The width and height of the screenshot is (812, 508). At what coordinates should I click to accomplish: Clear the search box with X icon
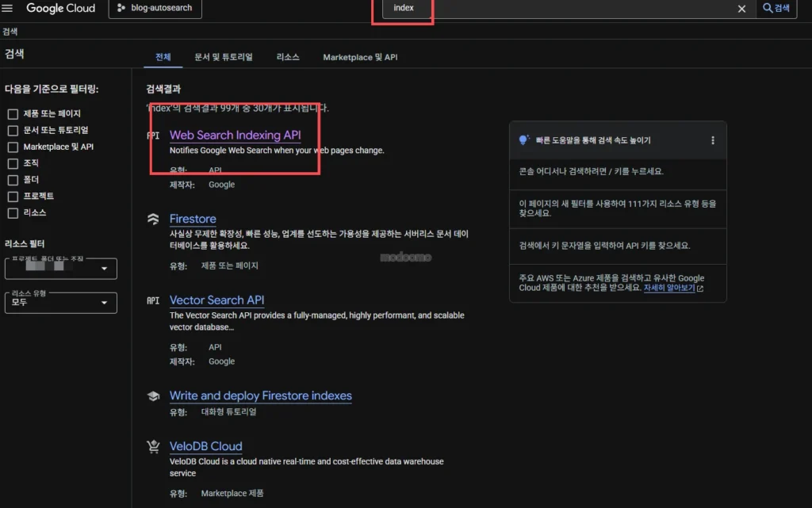tap(741, 9)
